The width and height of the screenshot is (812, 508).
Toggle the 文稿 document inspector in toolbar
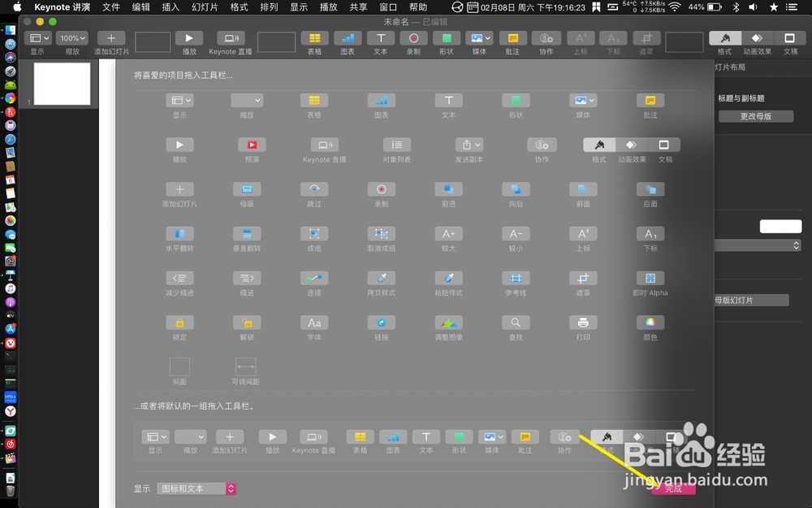coord(790,38)
